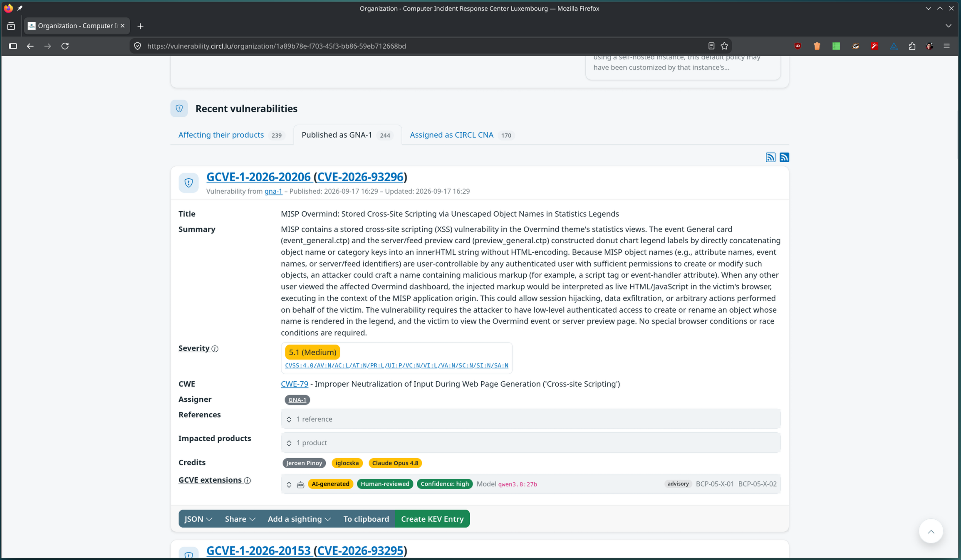The width and height of the screenshot is (961, 560).
Task: Click the To clipboard button
Action: (366, 519)
